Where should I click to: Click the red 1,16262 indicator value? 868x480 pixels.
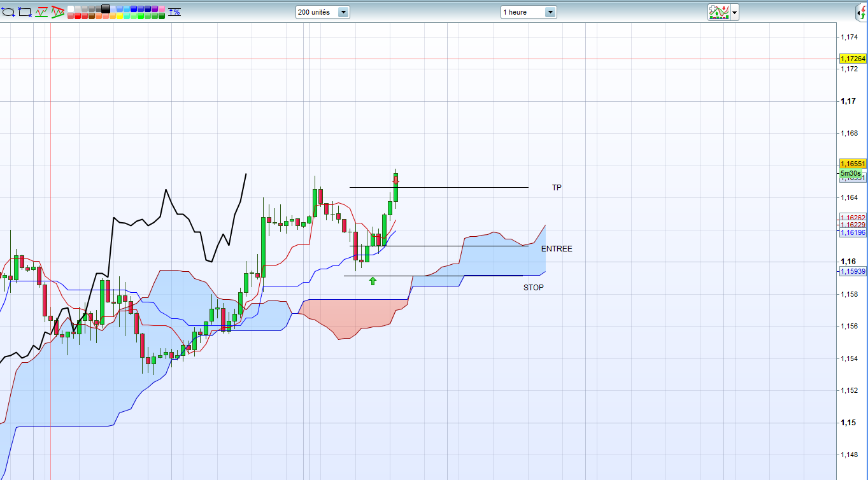[x=853, y=218]
